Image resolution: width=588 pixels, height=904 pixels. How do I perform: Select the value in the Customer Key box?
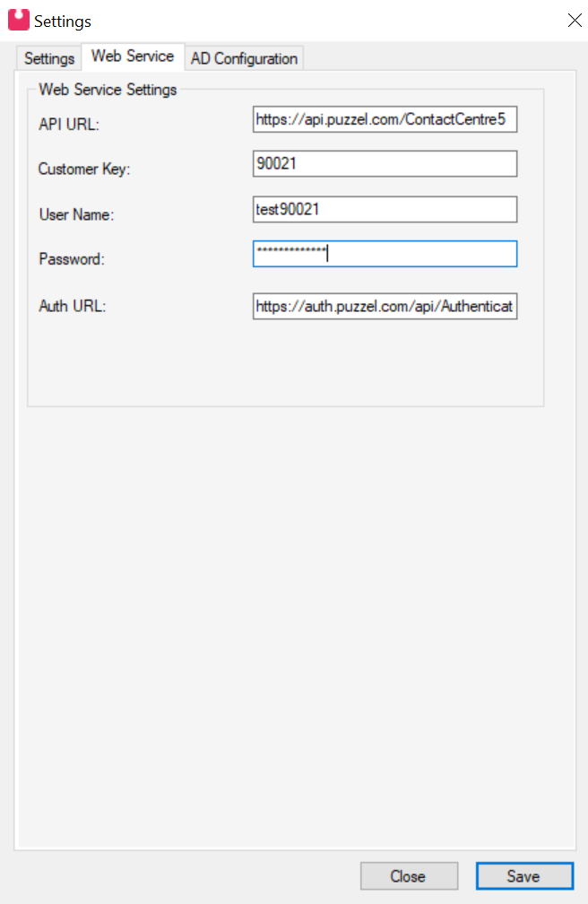[x=385, y=163]
